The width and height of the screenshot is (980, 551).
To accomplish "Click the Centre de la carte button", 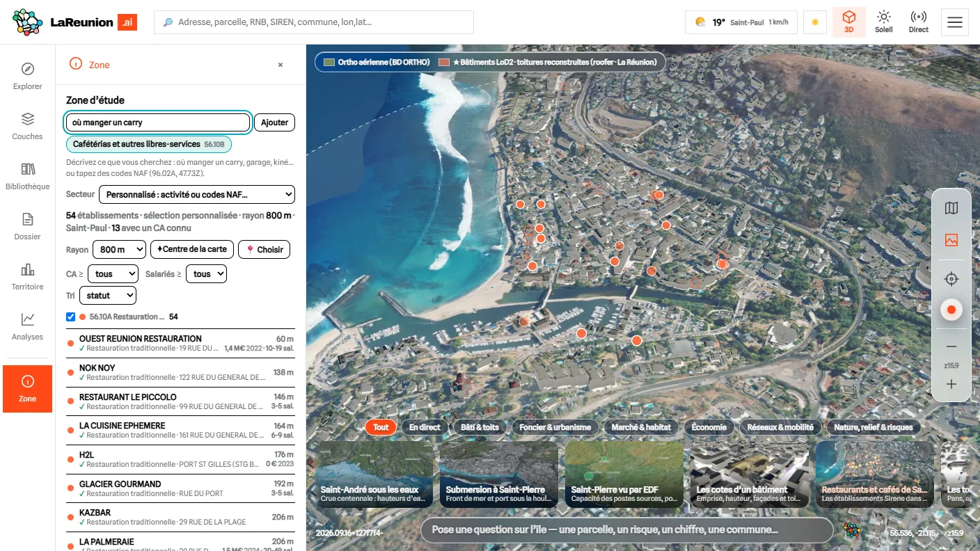I will 192,249.
